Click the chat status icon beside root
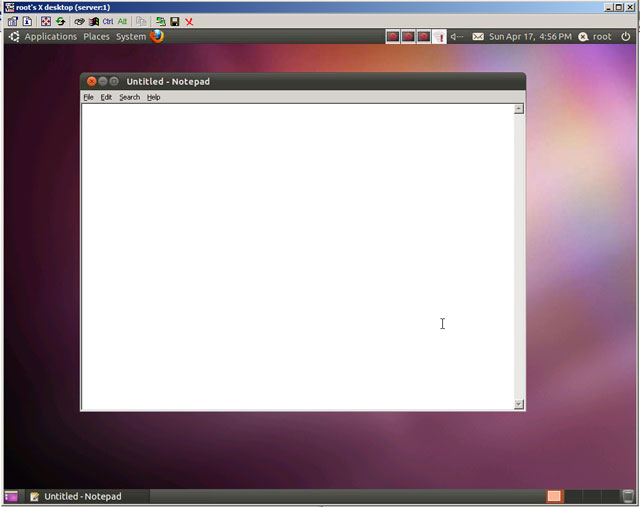Screen dimensions: 640x507 pyautogui.click(x=583, y=37)
